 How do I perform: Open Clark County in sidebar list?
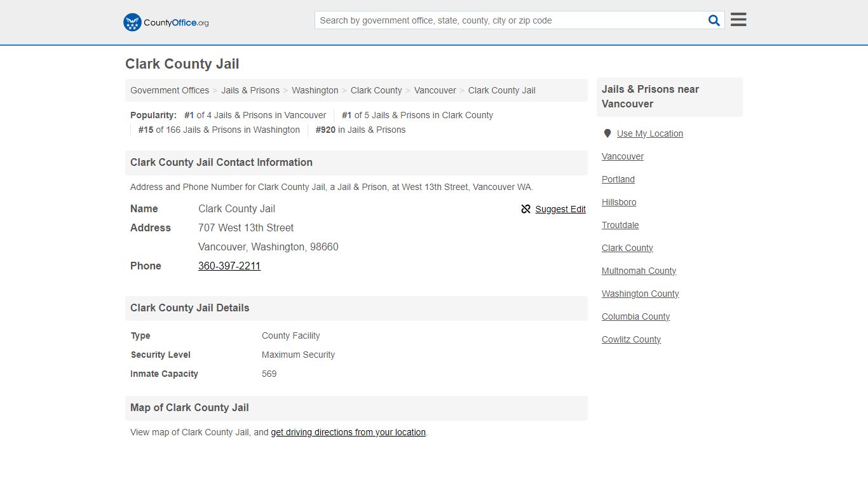(627, 248)
